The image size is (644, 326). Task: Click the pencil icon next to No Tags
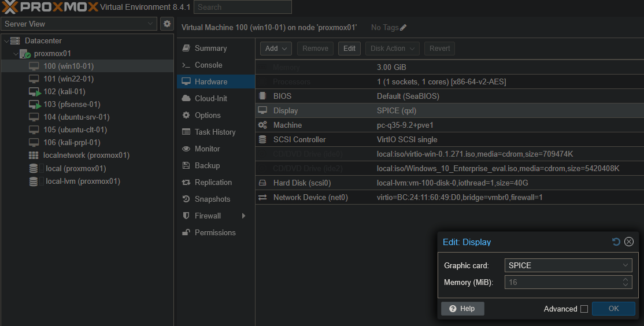tap(404, 28)
